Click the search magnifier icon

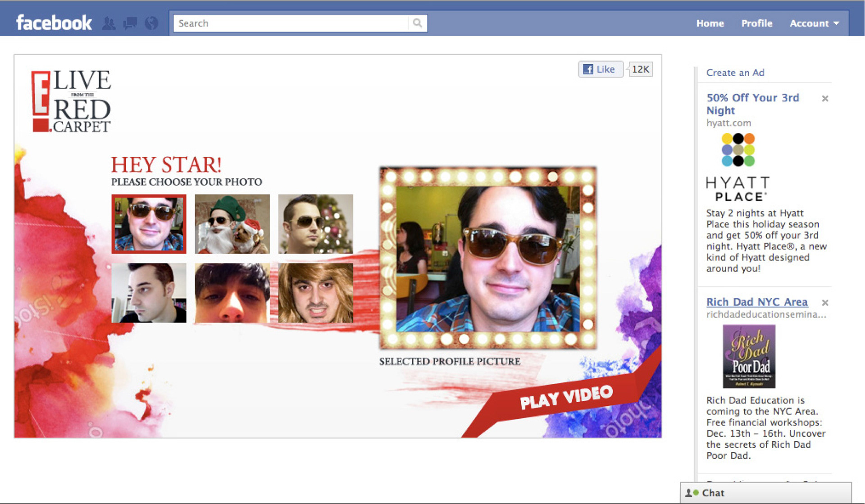[417, 23]
